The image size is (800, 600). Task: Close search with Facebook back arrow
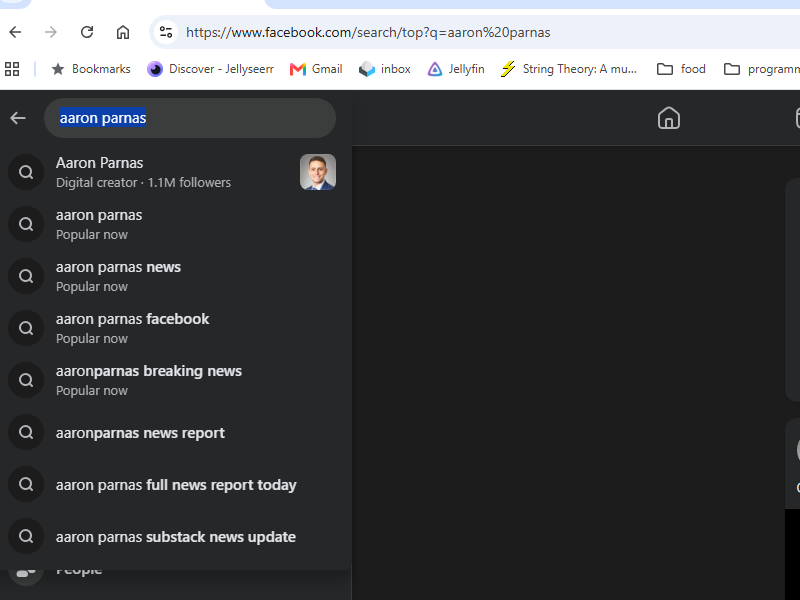(18, 118)
